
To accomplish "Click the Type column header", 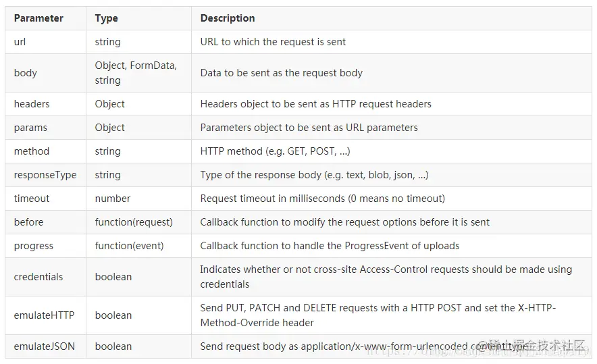I will click(106, 18).
